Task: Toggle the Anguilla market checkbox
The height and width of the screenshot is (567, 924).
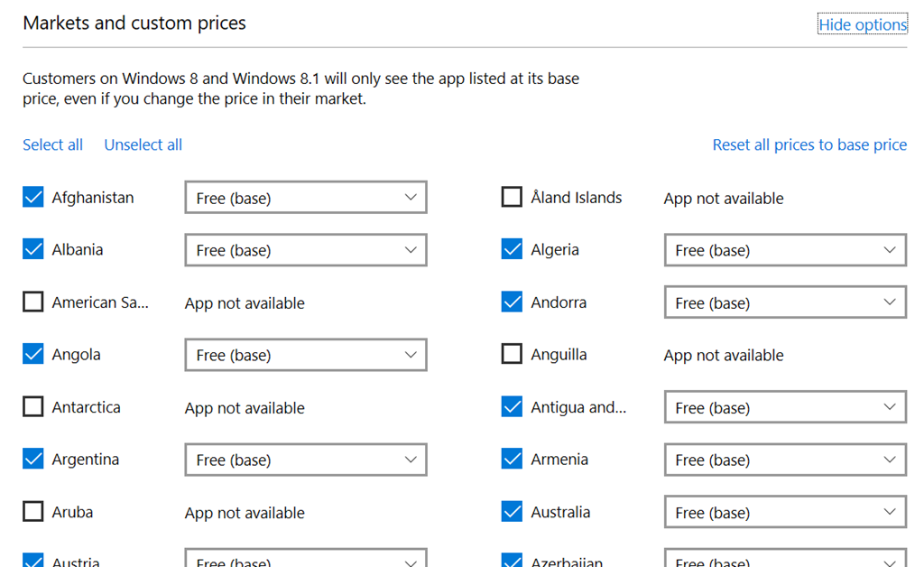Action: pos(512,355)
